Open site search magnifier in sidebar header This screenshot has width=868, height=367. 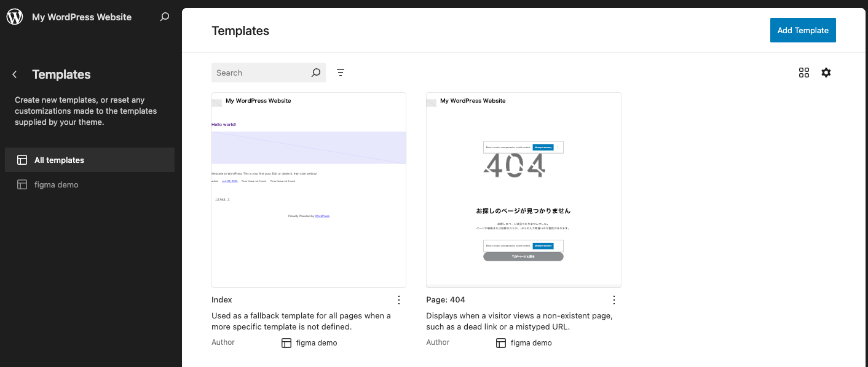click(164, 17)
